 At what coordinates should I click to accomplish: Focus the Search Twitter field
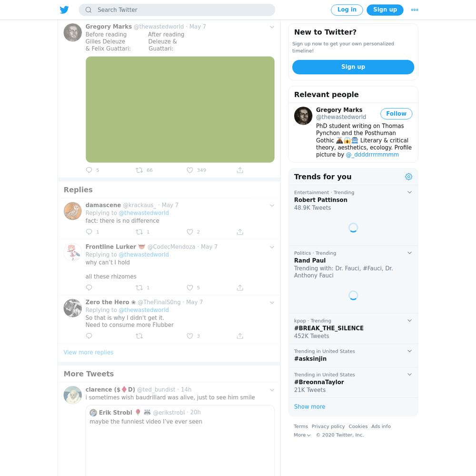pos(177,10)
